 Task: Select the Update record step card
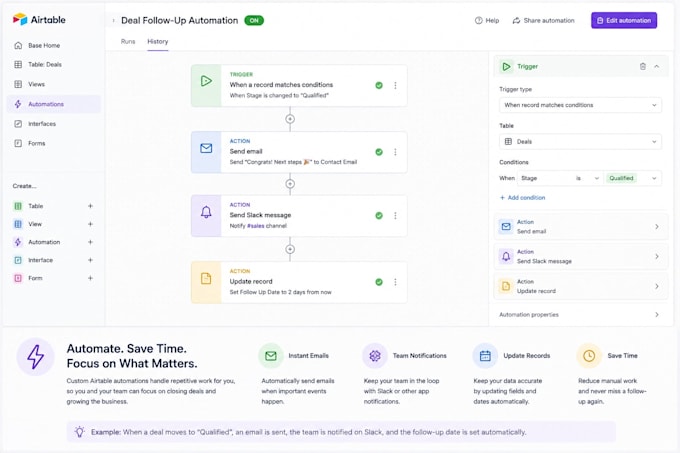click(299, 282)
